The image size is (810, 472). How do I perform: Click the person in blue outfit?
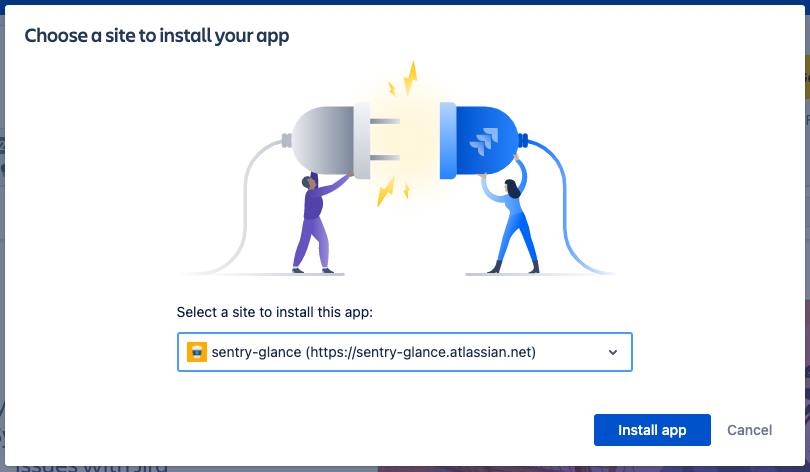(515, 225)
